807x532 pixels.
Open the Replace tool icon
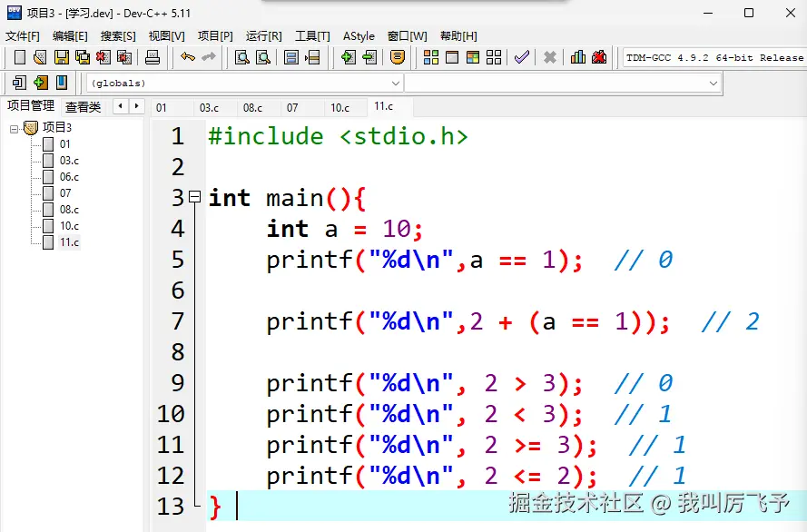pos(263,57)
